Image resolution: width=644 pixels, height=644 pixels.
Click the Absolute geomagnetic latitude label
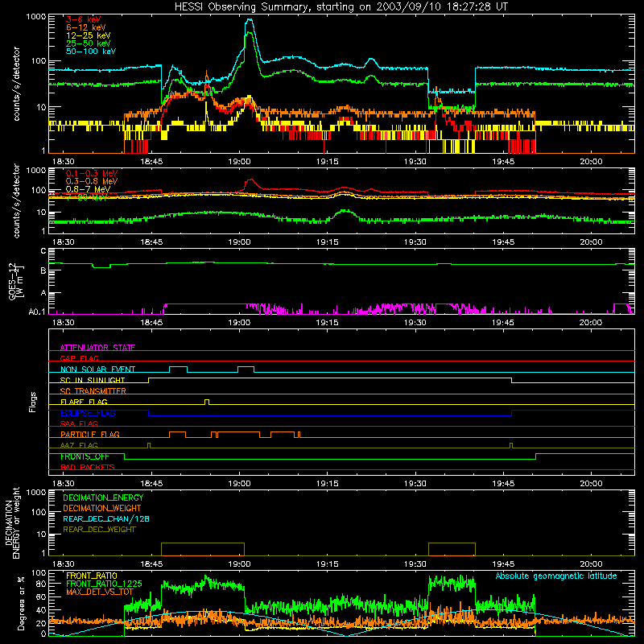tap(556, 576)
